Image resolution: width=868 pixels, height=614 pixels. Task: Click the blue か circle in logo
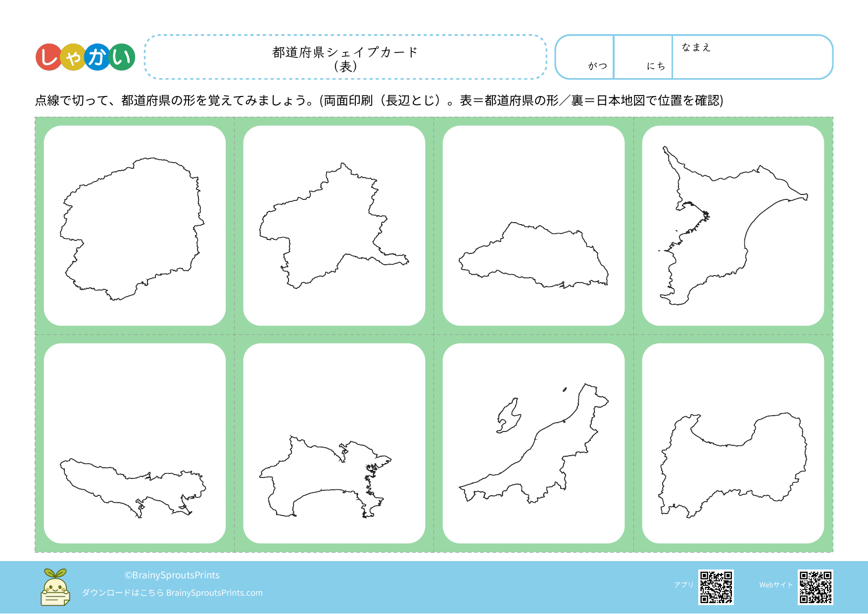pyautogui.click(x=97, y=57)
